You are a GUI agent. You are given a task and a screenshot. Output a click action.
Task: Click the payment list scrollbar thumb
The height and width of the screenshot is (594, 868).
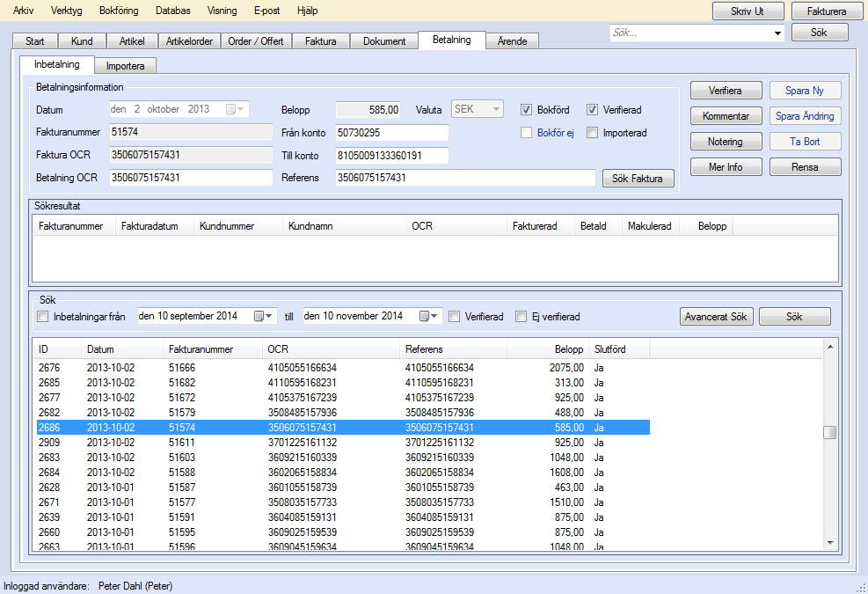tap(829, 432)
